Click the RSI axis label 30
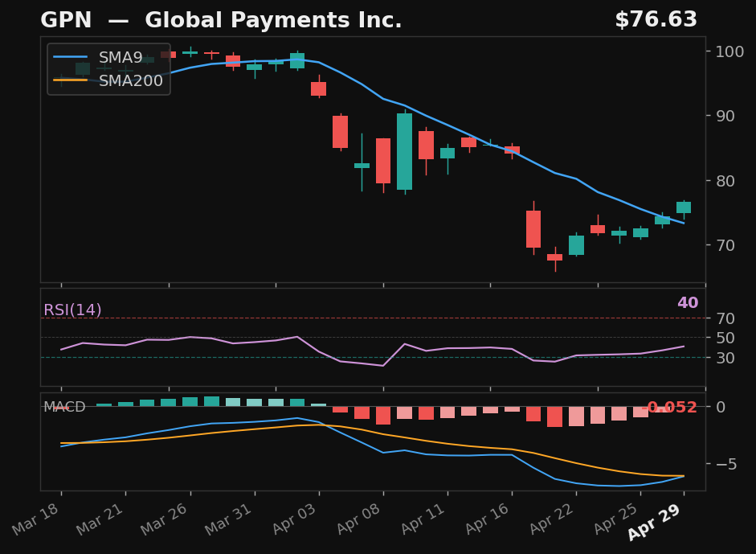This screenshot has width=756, height=554. [x=725, y=358]
